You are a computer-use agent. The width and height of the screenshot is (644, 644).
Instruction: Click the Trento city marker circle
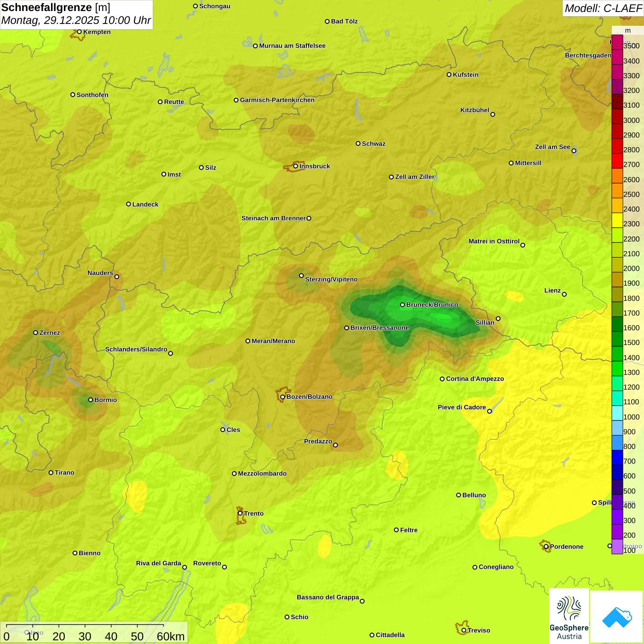pos(240,513)
